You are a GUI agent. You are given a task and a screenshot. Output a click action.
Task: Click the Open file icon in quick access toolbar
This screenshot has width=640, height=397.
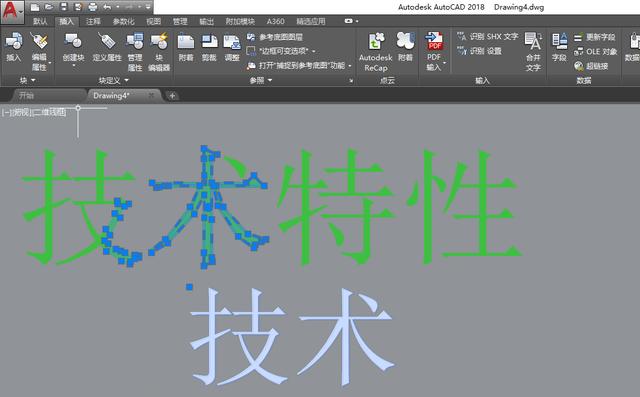[49, 7]
